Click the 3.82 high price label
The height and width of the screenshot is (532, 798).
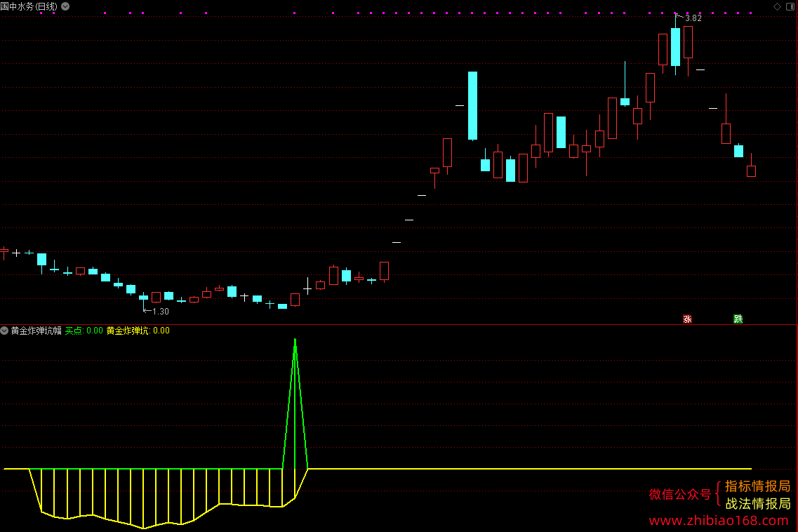click(693, 18)
